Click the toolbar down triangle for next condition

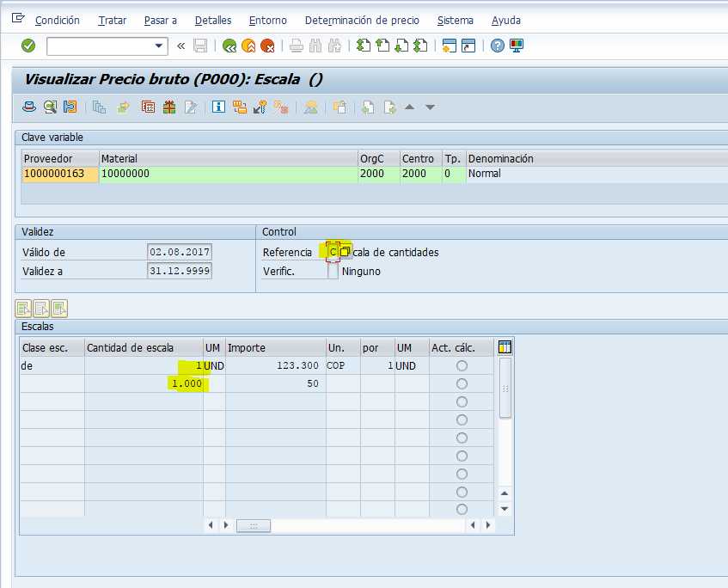click(430, 107)
